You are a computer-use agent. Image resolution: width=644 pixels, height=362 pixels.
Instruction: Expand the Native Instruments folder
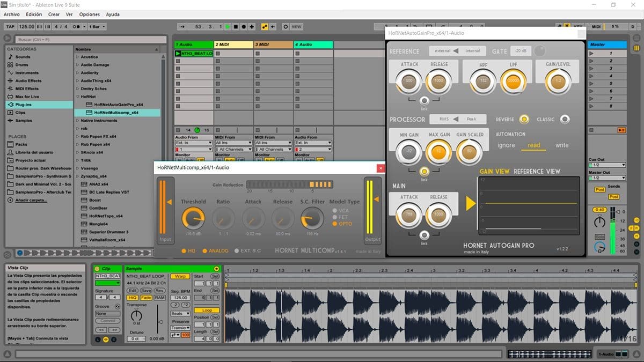(77, 121)
